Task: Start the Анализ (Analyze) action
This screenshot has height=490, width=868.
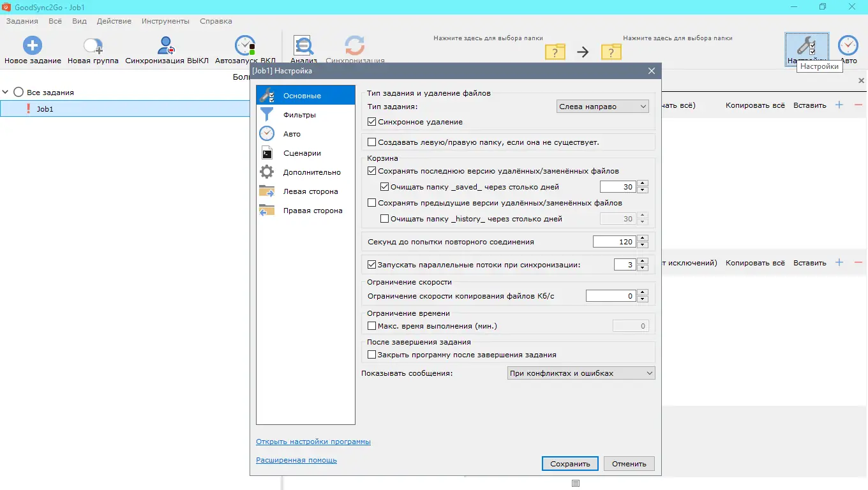Action: coord(303,46)
